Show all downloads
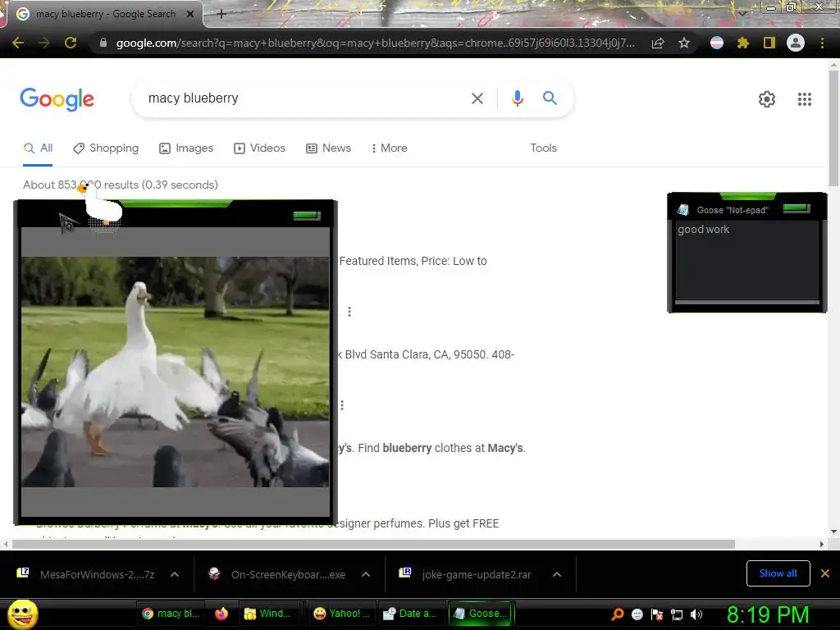840x630 pixels. click(778, 573)
